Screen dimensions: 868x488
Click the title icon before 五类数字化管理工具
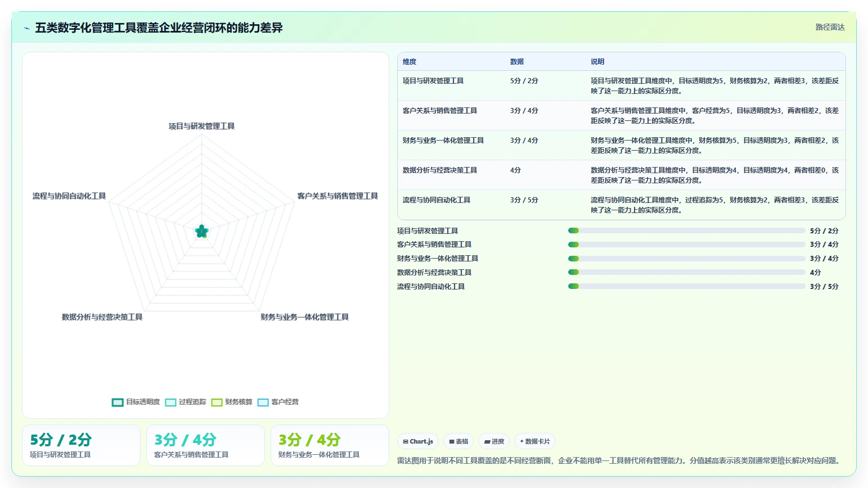(x=26, y=28)
